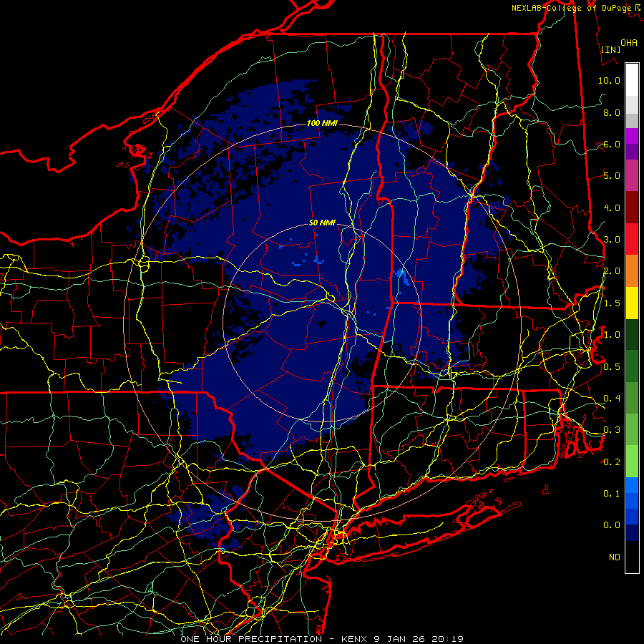Click the 0.2 legend value

[x=612, y=462]
